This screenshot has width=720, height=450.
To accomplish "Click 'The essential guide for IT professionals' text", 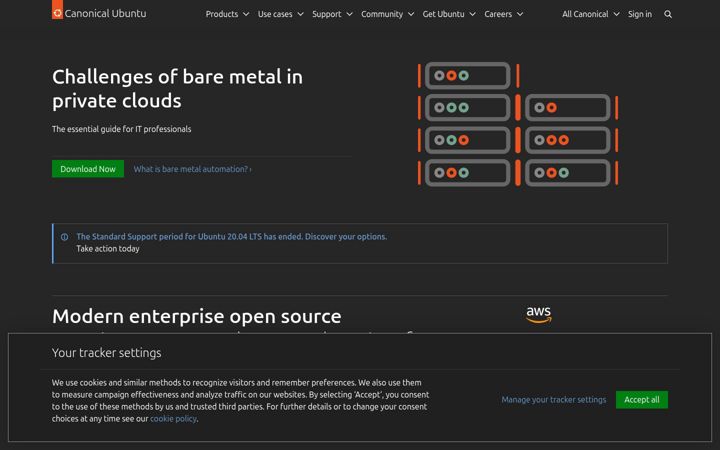I will (x=122, y=129).
